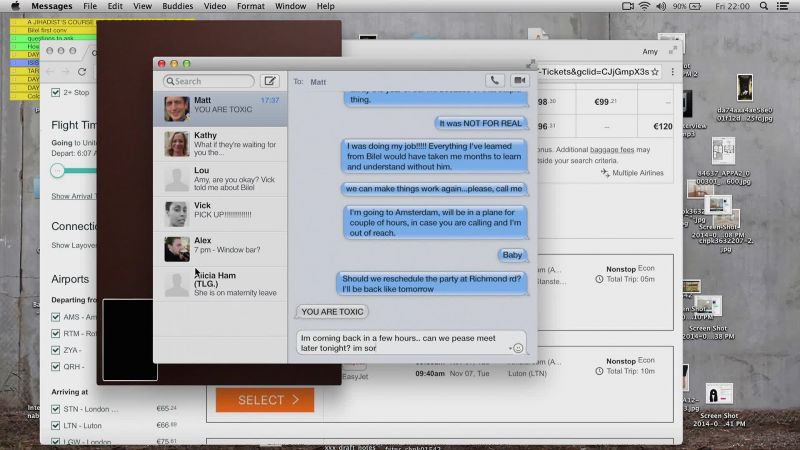
Task: Click the Search field in Messages
Action: (209, 81)
